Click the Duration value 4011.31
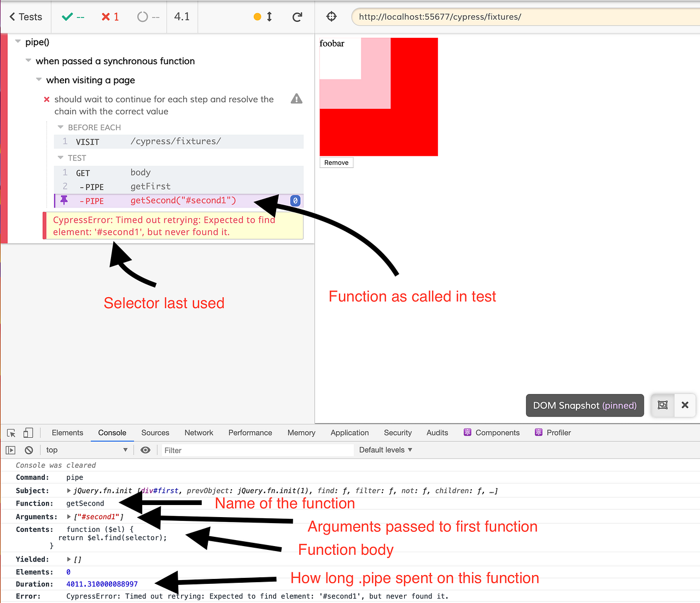 tap(102, 584)
